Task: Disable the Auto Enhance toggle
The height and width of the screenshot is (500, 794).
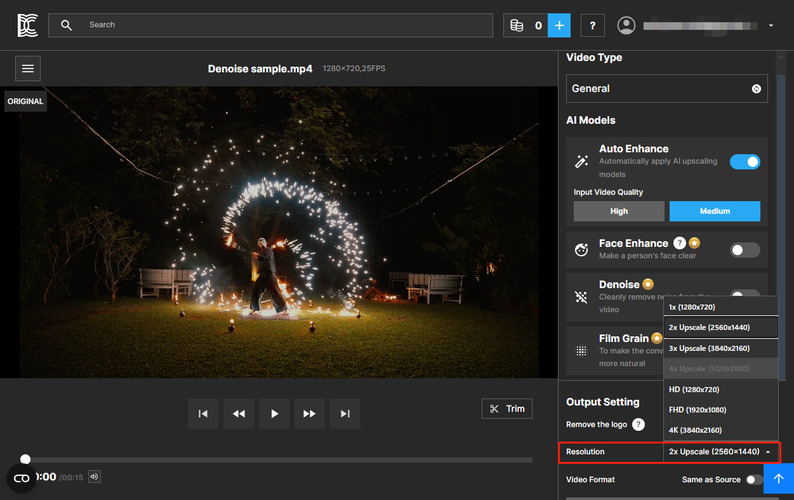Action: (x=745, y=161)
